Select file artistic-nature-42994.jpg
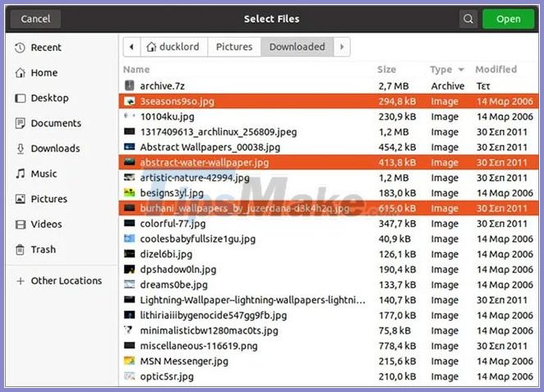This screenshot has height=392, width=544. pyautogui.click(x=329, y=178)
